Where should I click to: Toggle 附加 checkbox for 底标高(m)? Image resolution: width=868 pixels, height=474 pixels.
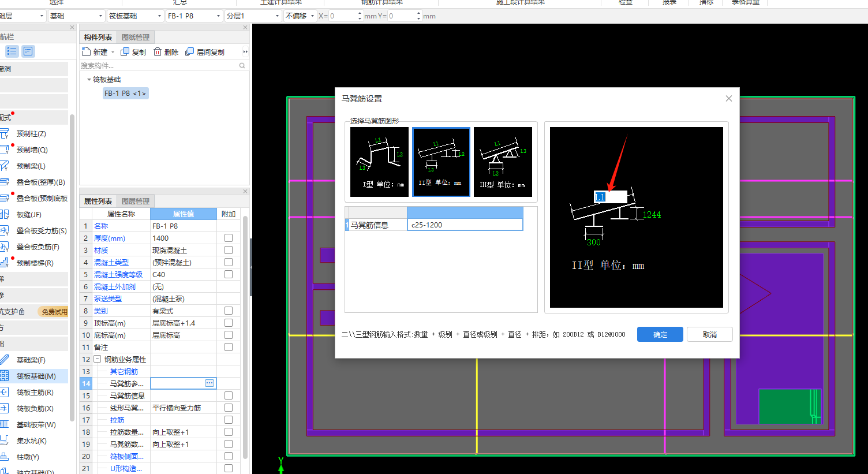point(229,335)
